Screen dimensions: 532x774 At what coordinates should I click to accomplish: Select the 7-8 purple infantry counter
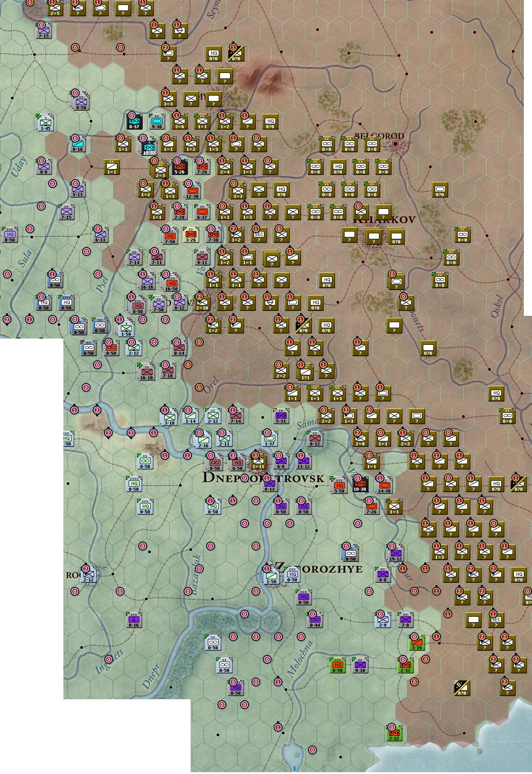(406, 620)
